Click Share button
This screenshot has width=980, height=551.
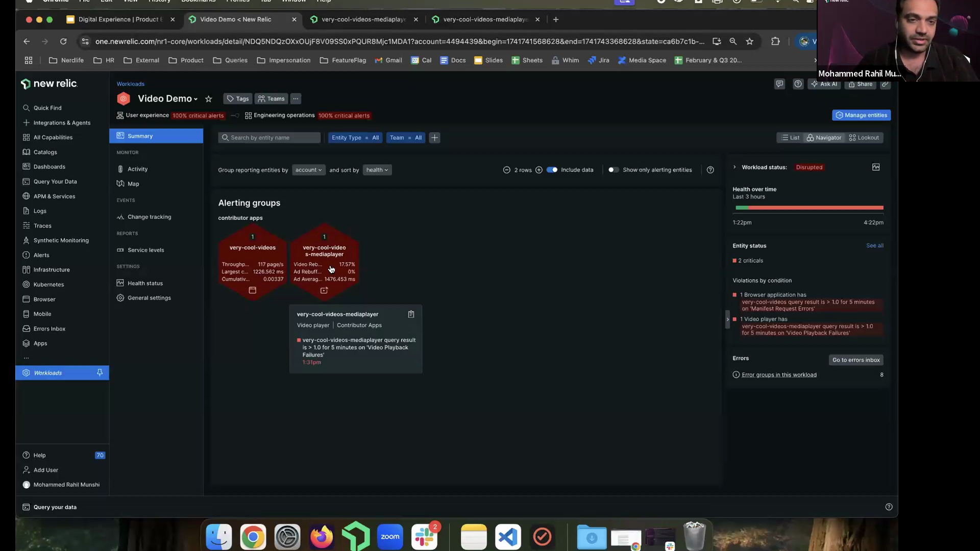[x=860, y=84]
